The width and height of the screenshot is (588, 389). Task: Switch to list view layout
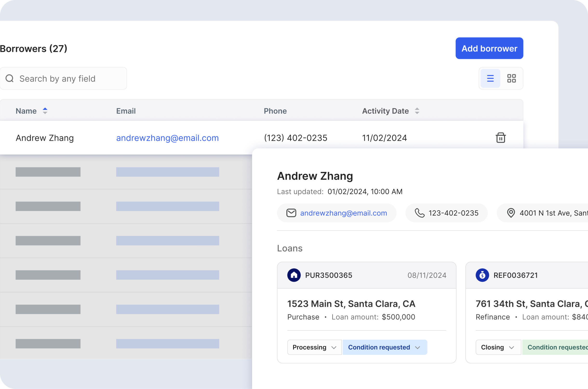click(x=490, y=78)
